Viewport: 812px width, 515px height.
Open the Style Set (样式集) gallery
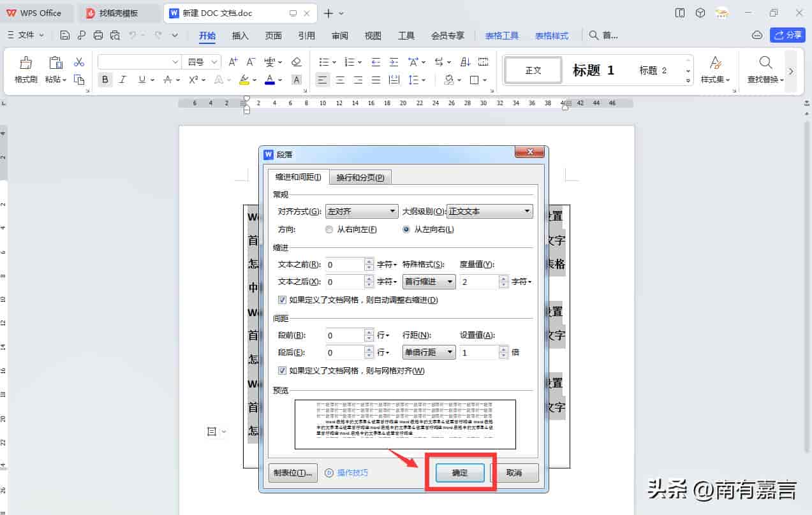pos(715,70)
